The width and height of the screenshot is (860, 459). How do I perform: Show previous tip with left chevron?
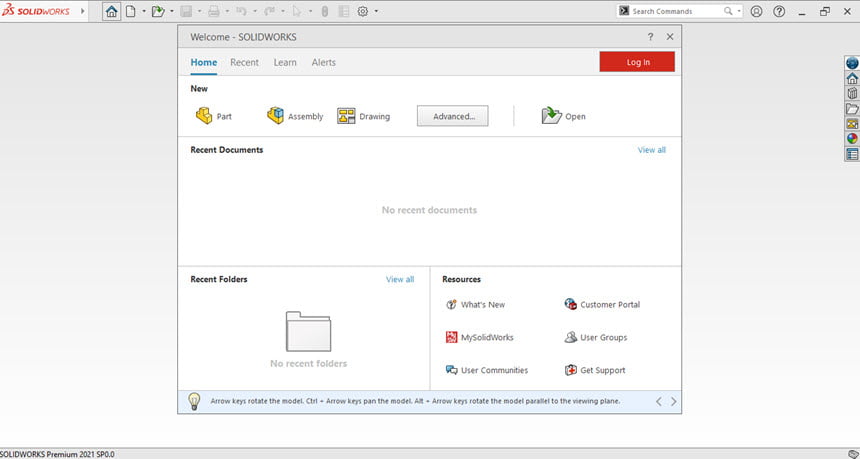659,401
